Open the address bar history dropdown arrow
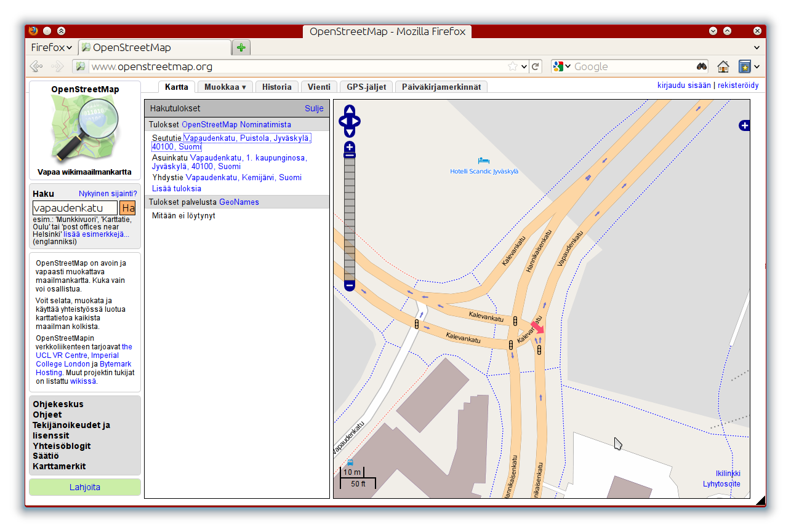 coord(524,66)
